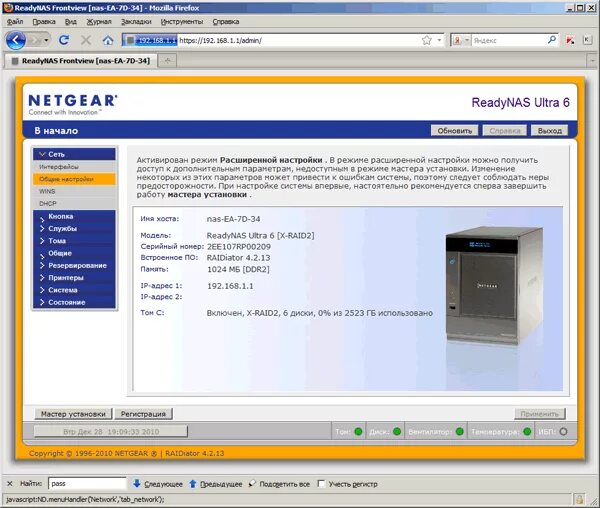
Task: Expand the Кнопка menu section
Action: click(74, 217)
